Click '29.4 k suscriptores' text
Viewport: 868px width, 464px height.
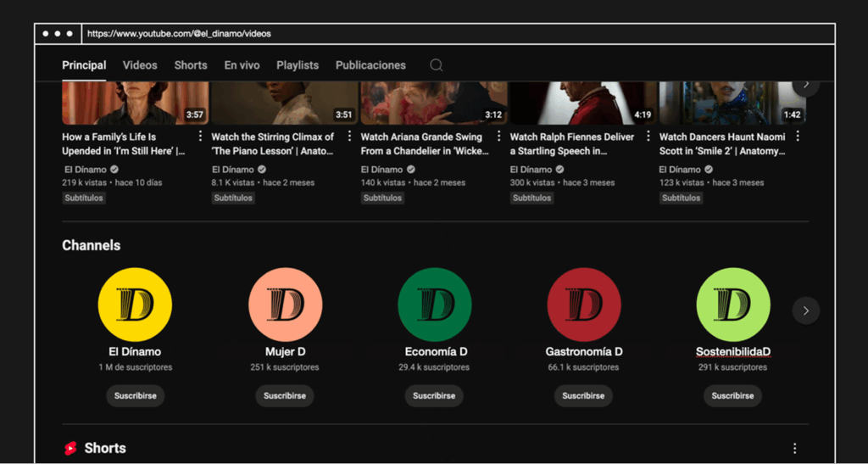pos(434,367)
